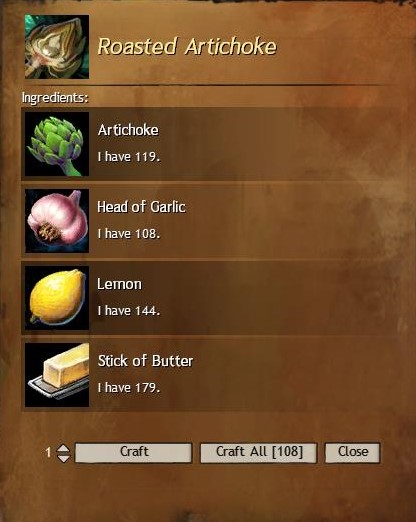Click the Stick of Butter icon
Image resolution: width=416 pixels, height=522 pixels.
(x=57, y=375)
